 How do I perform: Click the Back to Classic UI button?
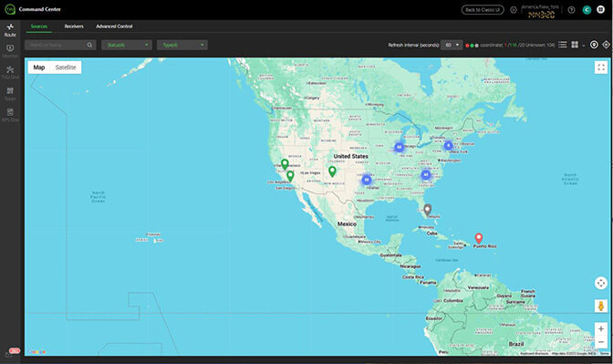(483, 10)
